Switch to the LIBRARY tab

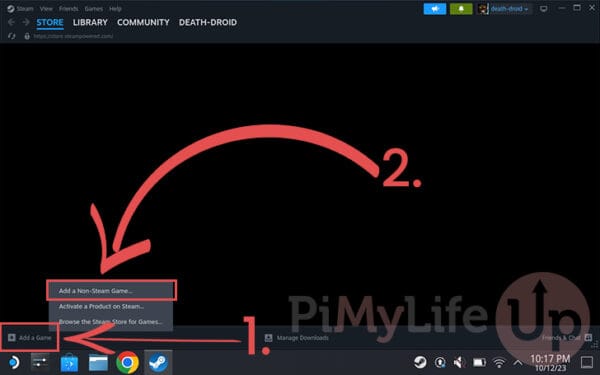click(x=90, y=22)
